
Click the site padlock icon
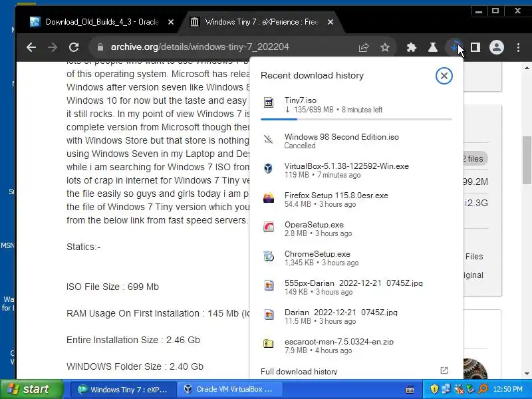pyautogui.click(x=100, y=47)
